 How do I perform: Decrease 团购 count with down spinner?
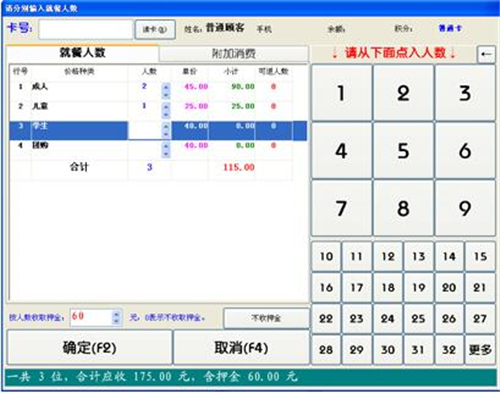click(x=166, y=154)
